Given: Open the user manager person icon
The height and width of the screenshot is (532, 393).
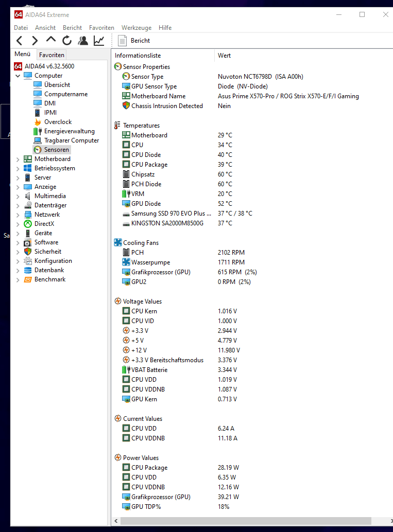Looking at the screenshot, I should click(83, 40).
